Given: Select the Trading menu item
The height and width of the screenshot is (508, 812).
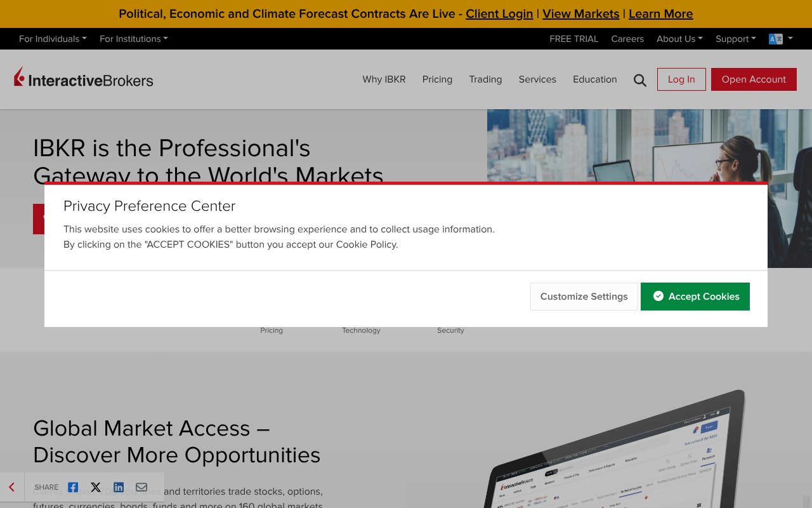Looking at the screenshot, I should (x=485, y=79).
